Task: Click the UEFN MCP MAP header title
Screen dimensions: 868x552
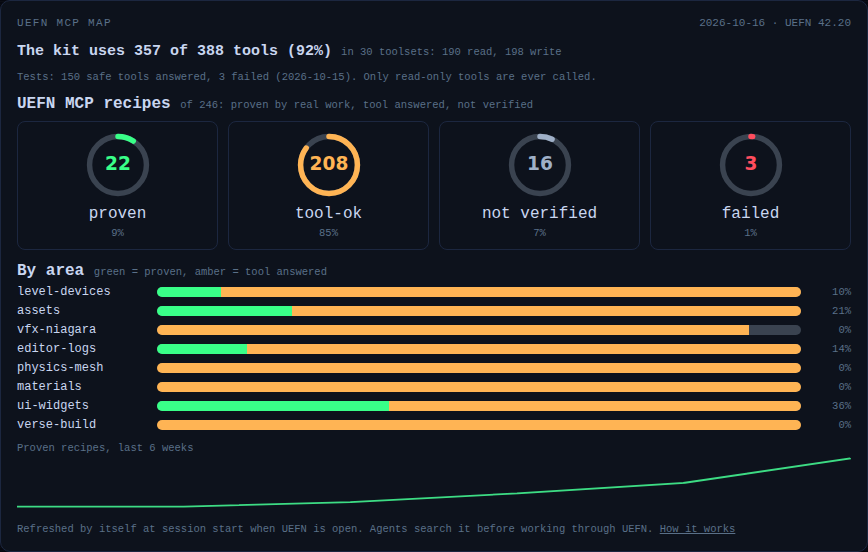Action: pyautogui.click(x=64, y=23)
